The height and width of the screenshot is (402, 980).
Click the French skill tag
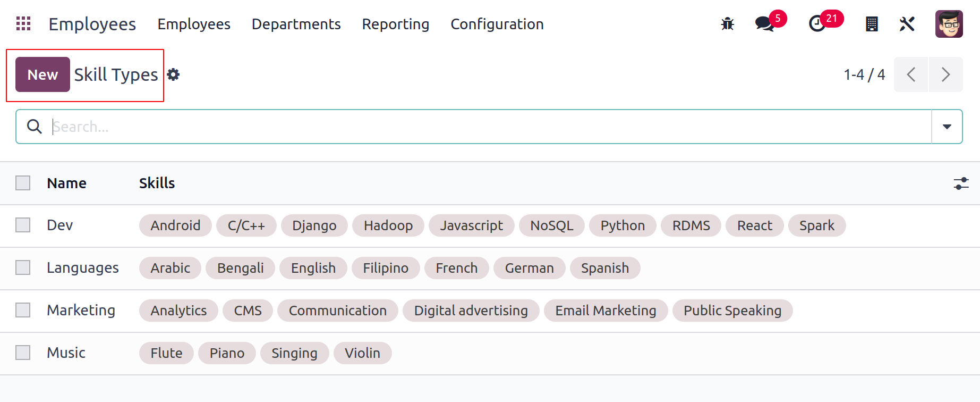click(457, 268)
